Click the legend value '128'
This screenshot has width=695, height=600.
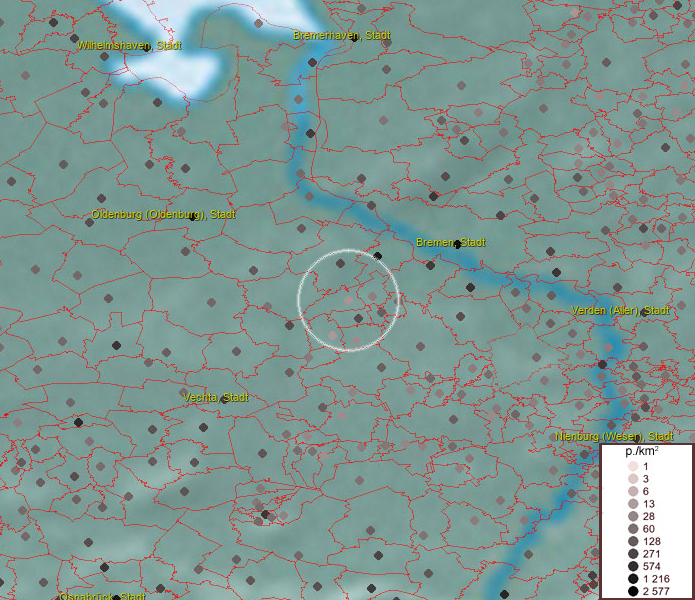(652, 541)
